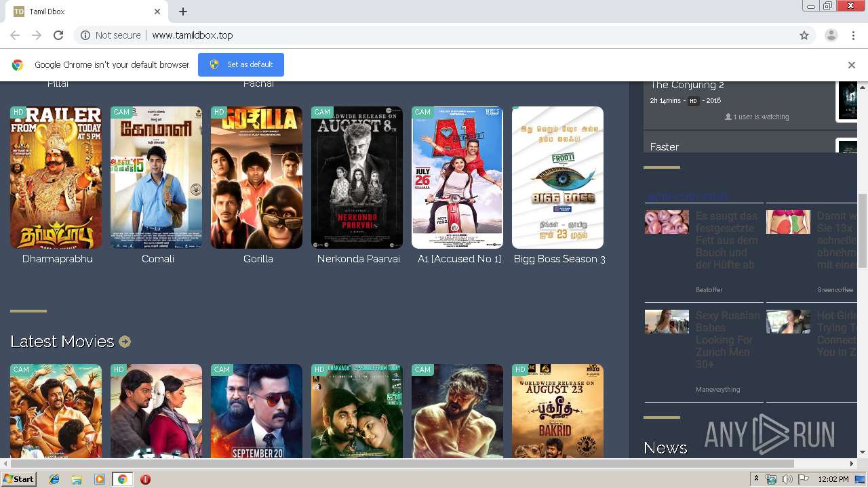Open the Chrome three-dot menu
Viewport: 868px width, 488px height.
point(853,35)
